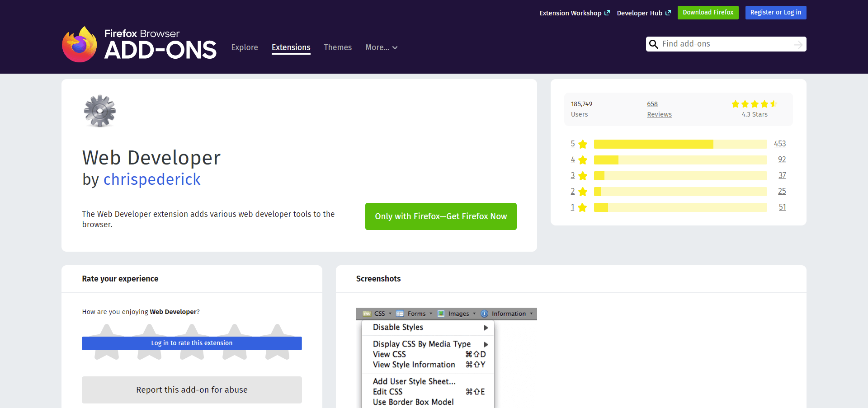Open the chrispederick author link

(x=152, y=179)
